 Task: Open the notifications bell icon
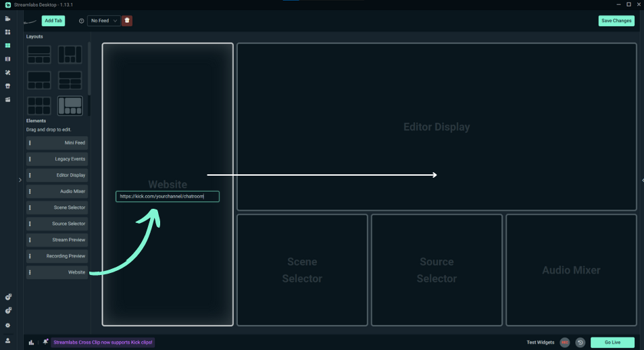45,342
